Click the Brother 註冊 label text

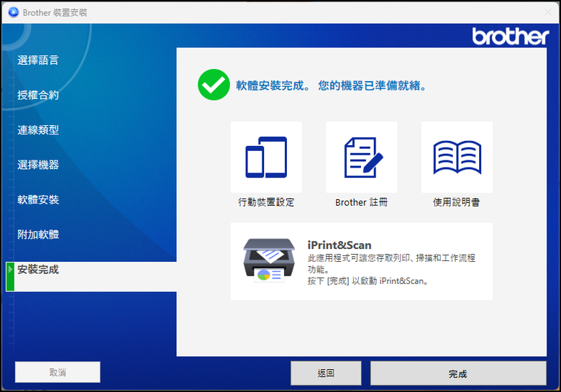tap(361, 202)
